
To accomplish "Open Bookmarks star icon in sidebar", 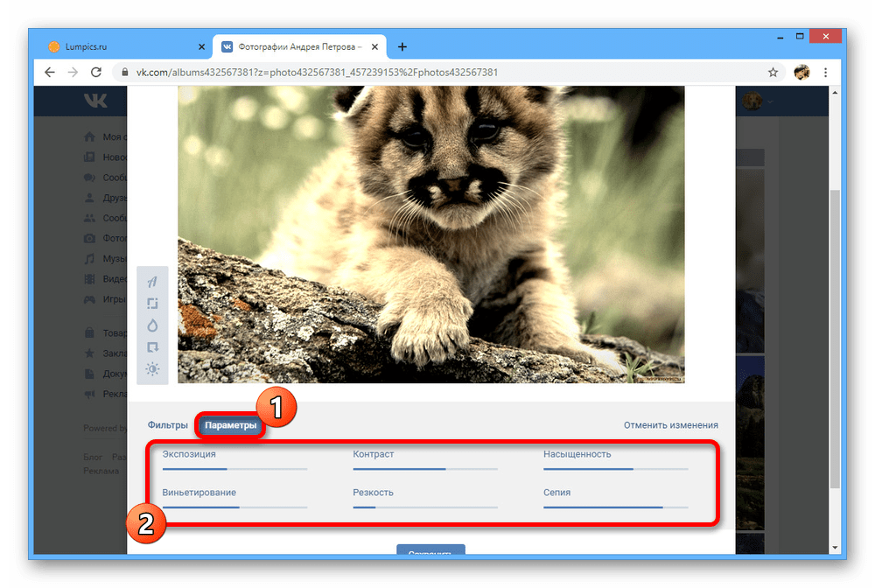I will click(x=89, y=353).
